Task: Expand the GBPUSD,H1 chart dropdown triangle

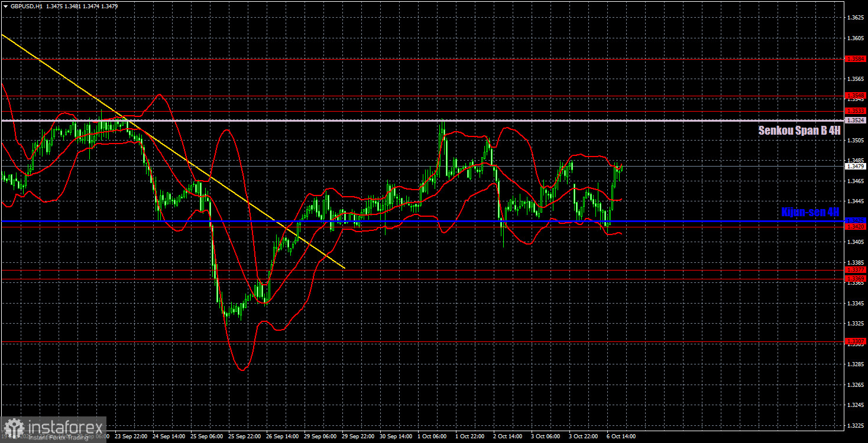Action: [x=5, y=6]
